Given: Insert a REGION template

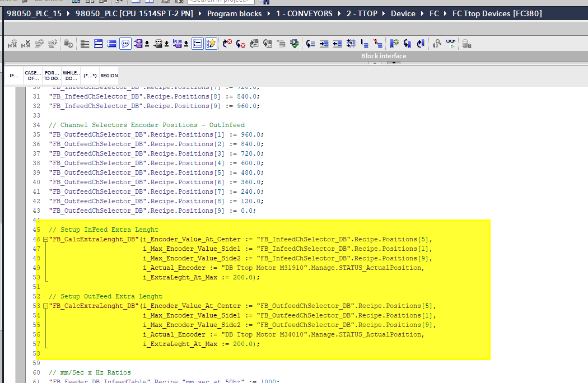Looking at the screenshot, I should click(109, 76).
